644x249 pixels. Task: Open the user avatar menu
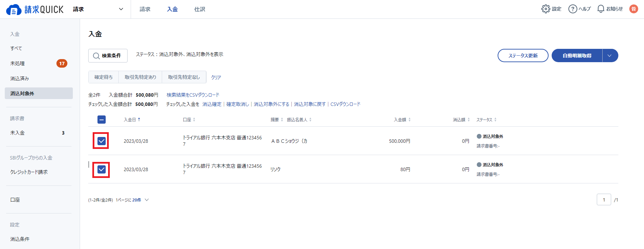[634, 9]
